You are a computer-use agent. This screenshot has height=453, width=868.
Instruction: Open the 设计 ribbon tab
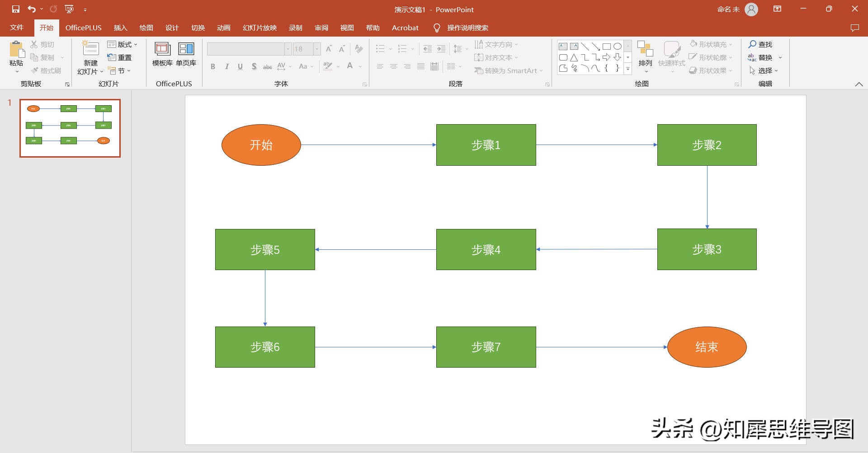pos(172,28)
